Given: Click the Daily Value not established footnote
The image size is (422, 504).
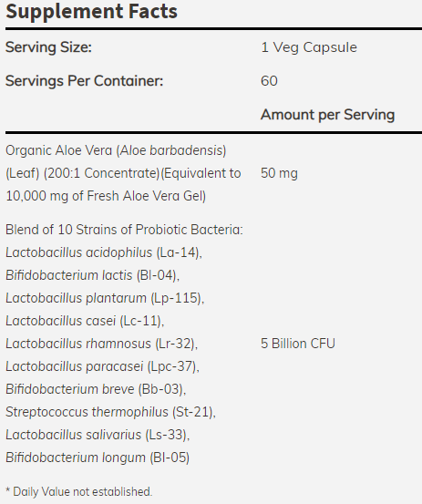Looking at the screenshot, I should (78, 492).
